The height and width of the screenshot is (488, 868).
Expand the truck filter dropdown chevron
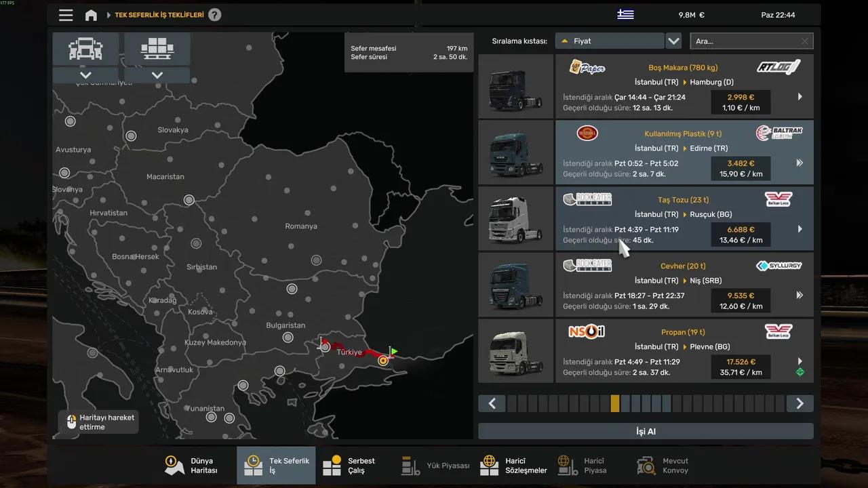(85, 75)
